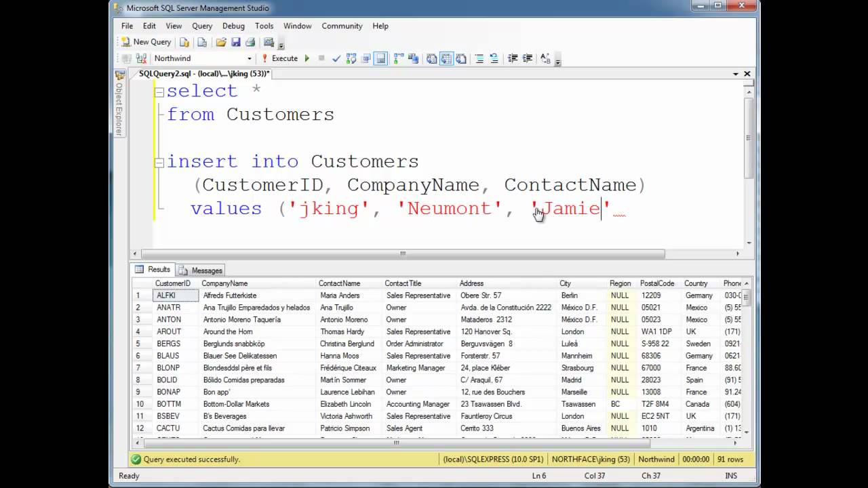Screen dimensions: 868x488
Task: Close the SQLQuery2.sql tab with X
Action: coord(747,74)
